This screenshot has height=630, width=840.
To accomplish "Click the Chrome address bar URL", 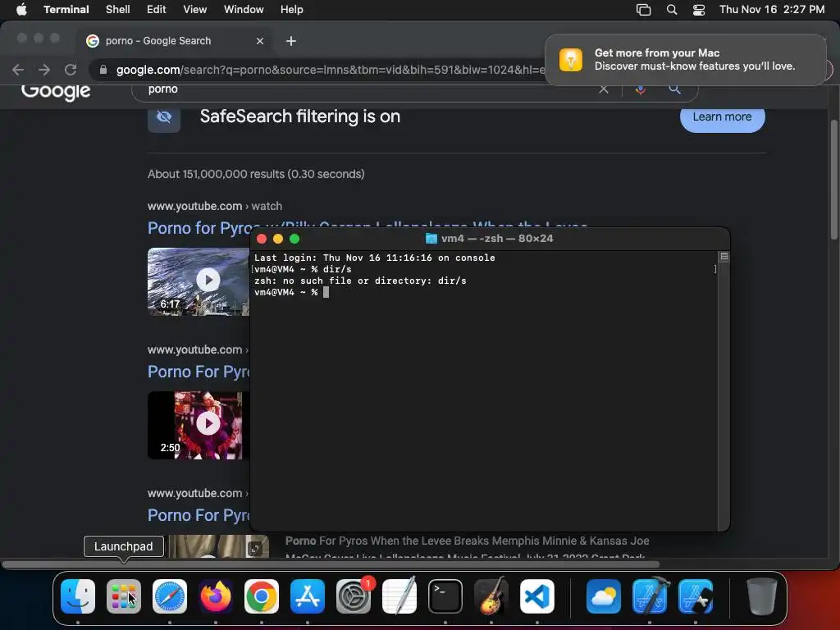I will click(330, 70).
